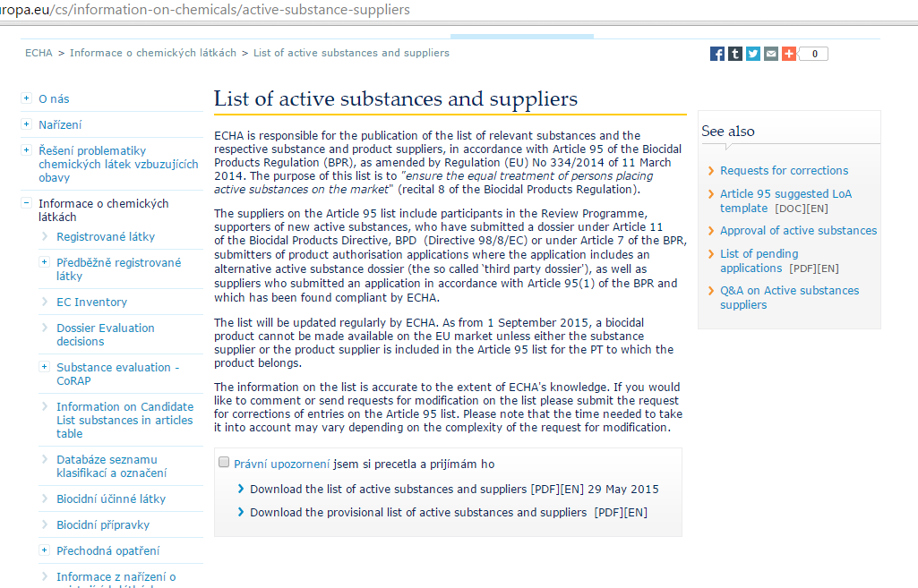
Task: Click chevron arrow beside Biocidní účinné látky
Action: [45, 499]
